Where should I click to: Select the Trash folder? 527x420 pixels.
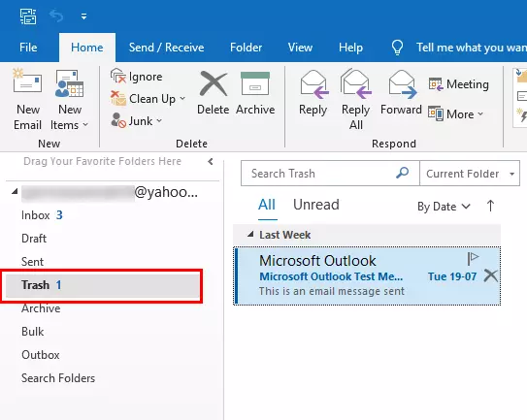click(103, 285)
